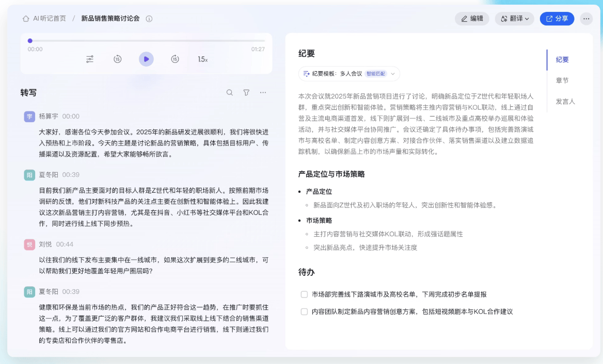
Task: Change the 1.5x playback speed
Action: [202, 59]
